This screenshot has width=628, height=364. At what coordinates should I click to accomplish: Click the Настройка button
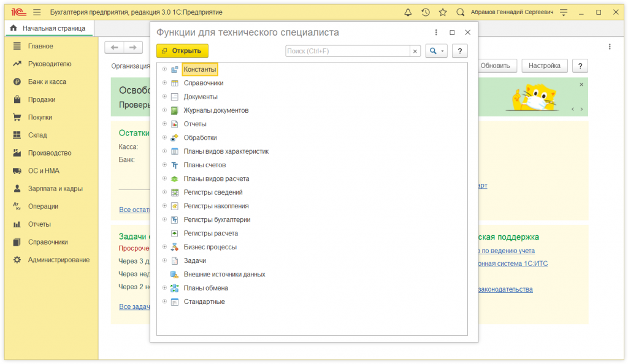[544, 66]
